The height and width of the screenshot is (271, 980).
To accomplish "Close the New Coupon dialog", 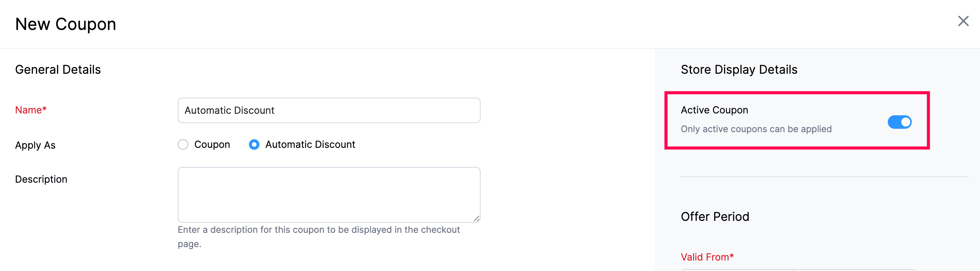I will [963, 21].
